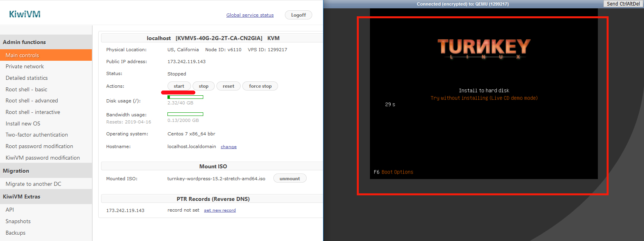Open Two-factor authentication settings
Screen dimensions: 644x241
tap(37, 135)
